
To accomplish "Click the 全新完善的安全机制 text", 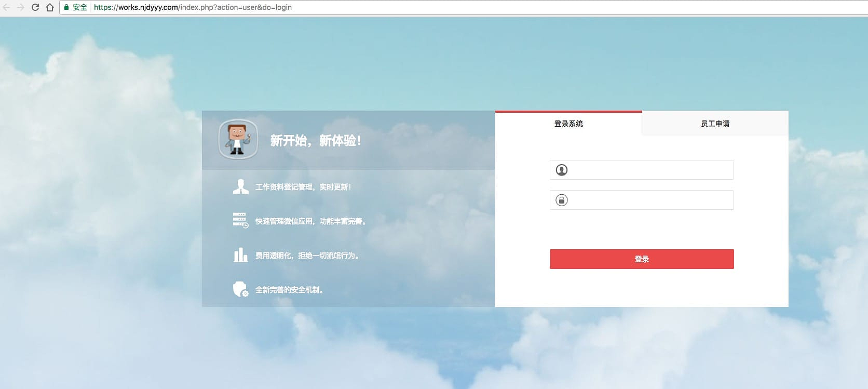I will pyautogui.click(x=289, y=290).
